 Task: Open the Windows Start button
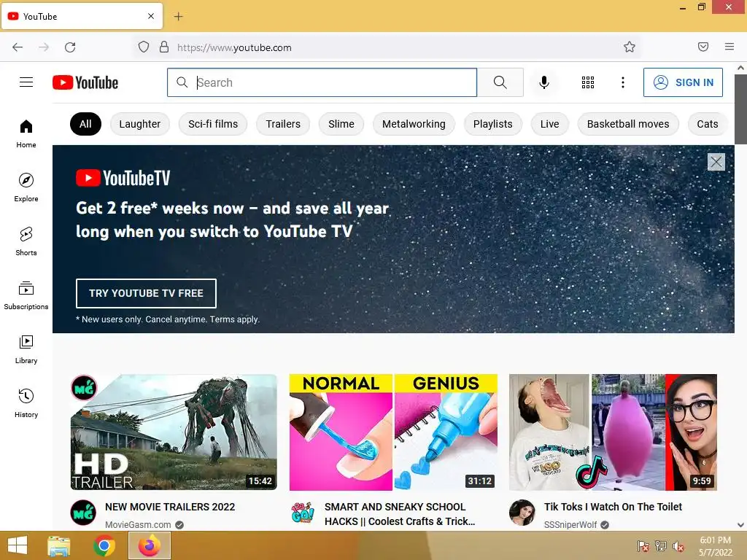tap(18, 545)
